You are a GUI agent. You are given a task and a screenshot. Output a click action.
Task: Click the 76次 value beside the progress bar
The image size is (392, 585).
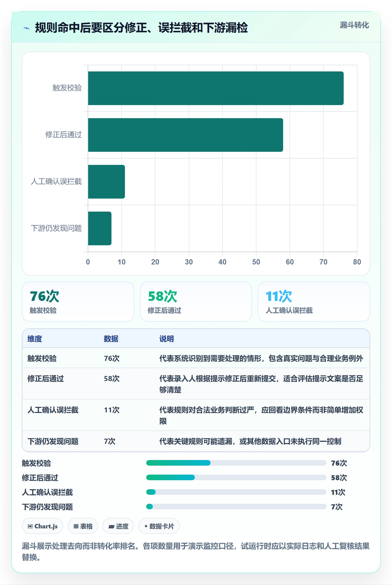pyautogui.click(x=339, y=463)
